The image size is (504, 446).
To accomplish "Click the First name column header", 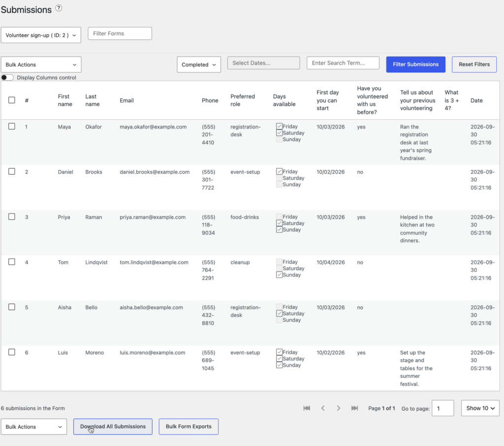I will pyautogui.click(x=65, y=100).
